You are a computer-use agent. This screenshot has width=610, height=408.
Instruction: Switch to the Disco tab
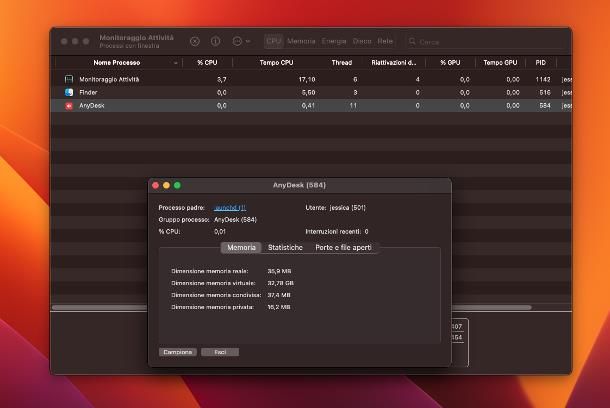[x=362, y=41]
